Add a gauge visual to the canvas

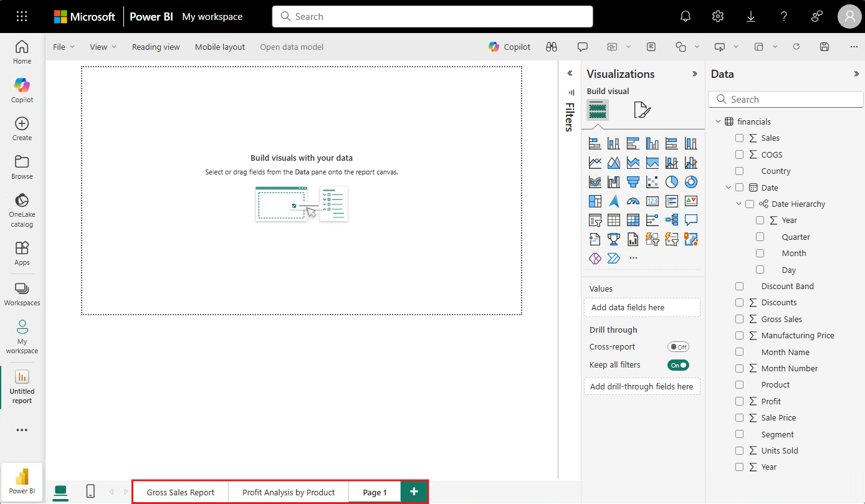[633, 201]
